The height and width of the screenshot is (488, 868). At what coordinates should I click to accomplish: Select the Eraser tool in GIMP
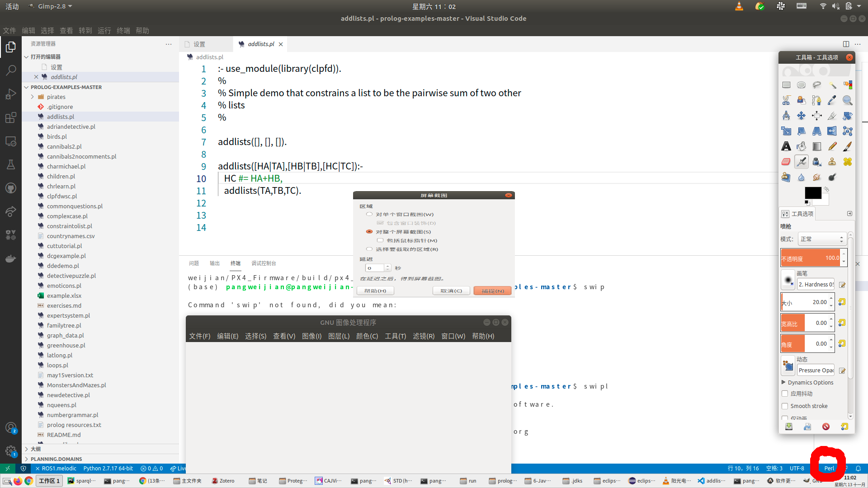tap(786, 161)
